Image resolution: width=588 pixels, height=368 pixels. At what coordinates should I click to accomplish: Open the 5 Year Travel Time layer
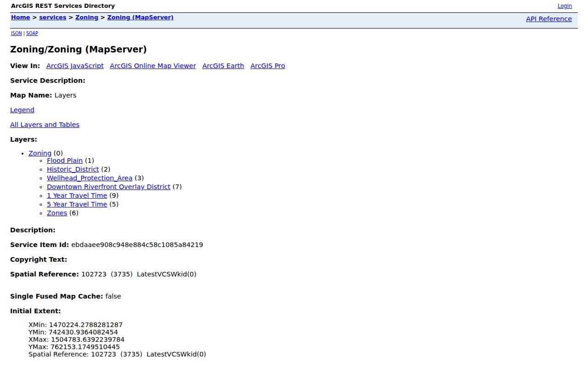point(77,204)
